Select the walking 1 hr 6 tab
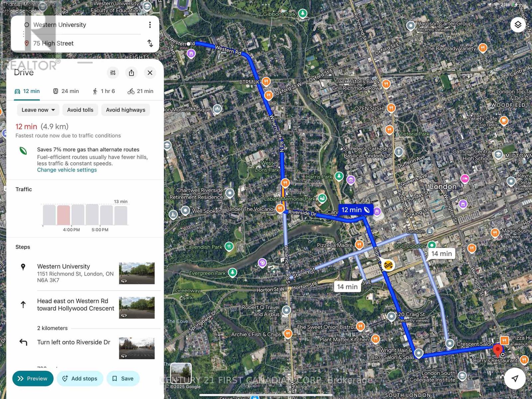 tap(104, 91)
